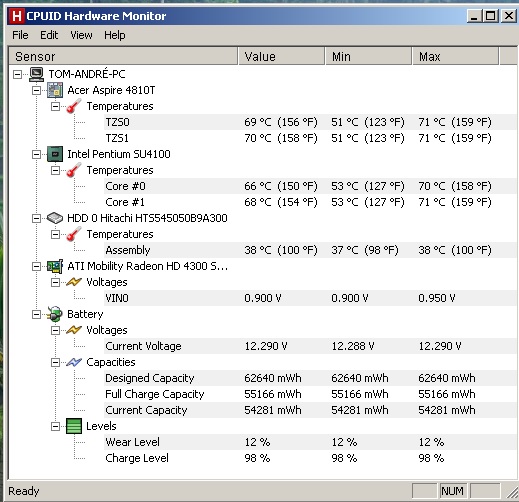Close the Hardware Monitor window
519x502 pixels.
point(509,16)
